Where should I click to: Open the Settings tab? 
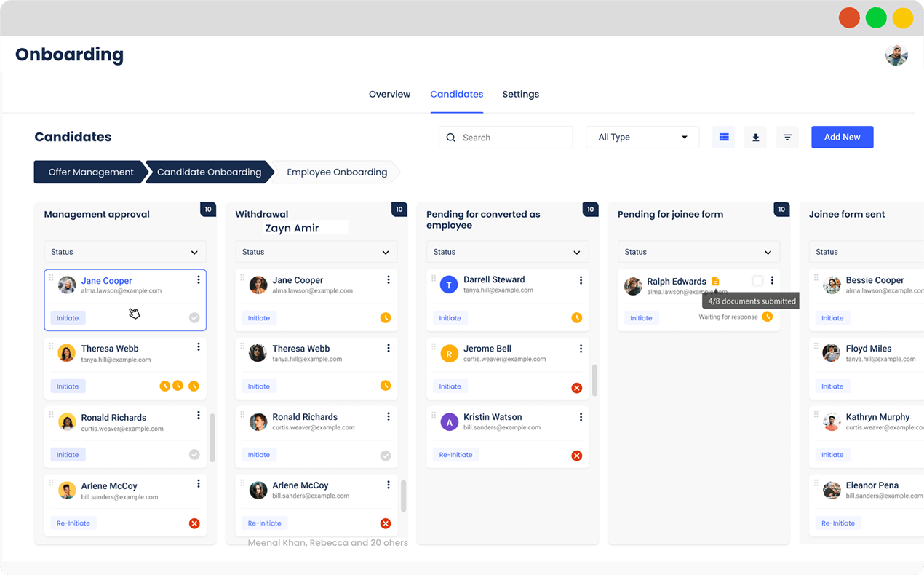pos(521,94)
